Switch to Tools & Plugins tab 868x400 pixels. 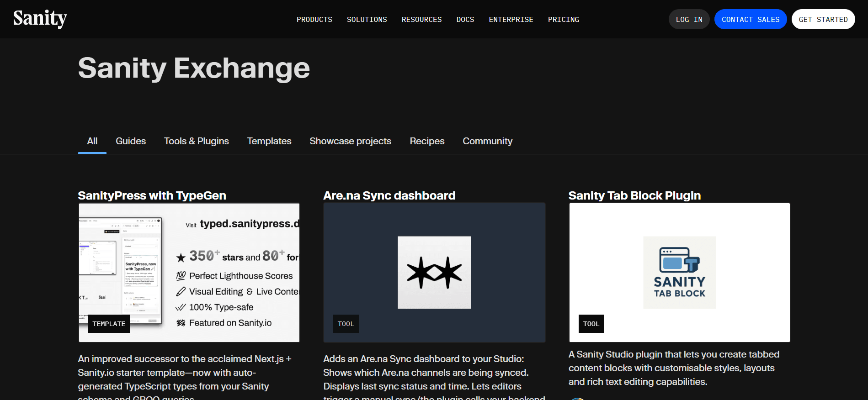196,141
